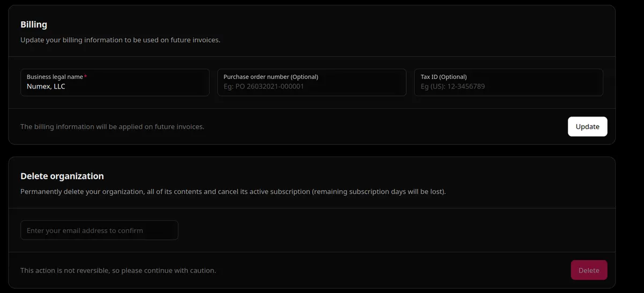Click the 'Business legal name' label
Viewport: 644px width, 293px height.
(x=55, y=77)
